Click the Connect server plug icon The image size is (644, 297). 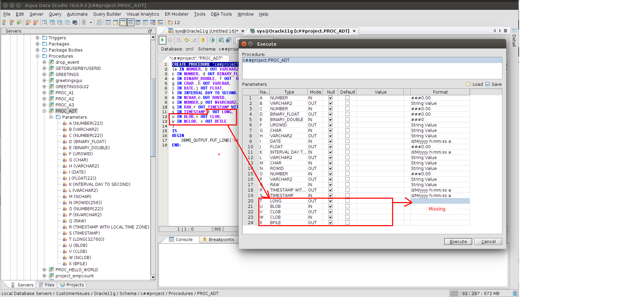(x=28, y=22)
